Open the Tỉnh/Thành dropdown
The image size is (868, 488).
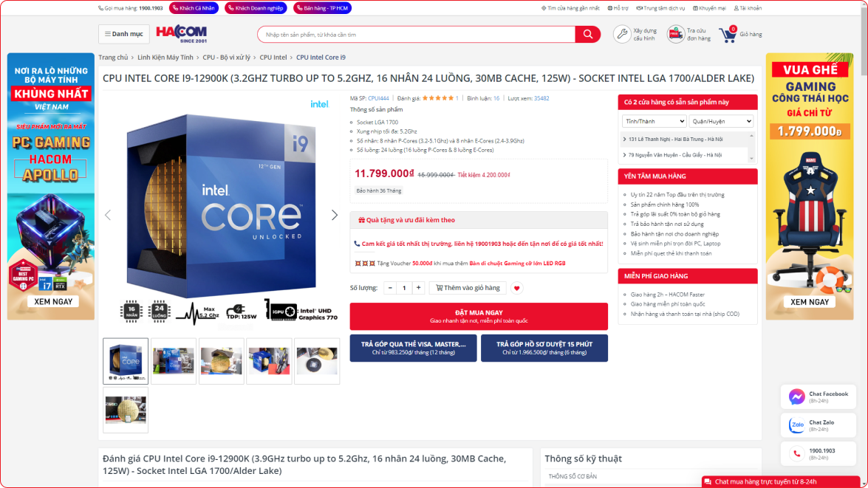pyautogui.click(x=654, y=121)
